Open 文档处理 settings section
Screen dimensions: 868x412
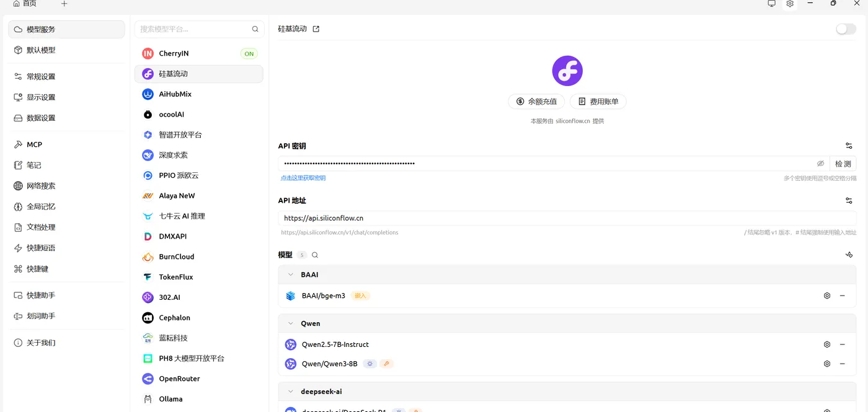click(66, 227)
